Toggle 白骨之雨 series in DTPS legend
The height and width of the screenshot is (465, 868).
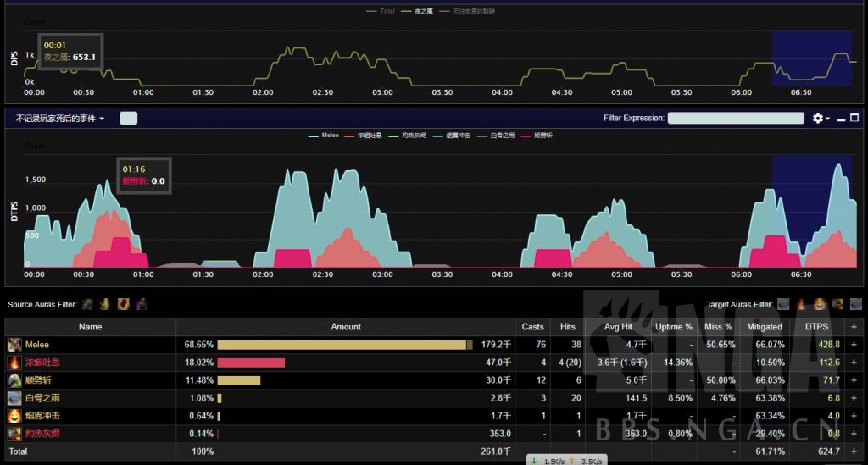click(x=496, y=136)
